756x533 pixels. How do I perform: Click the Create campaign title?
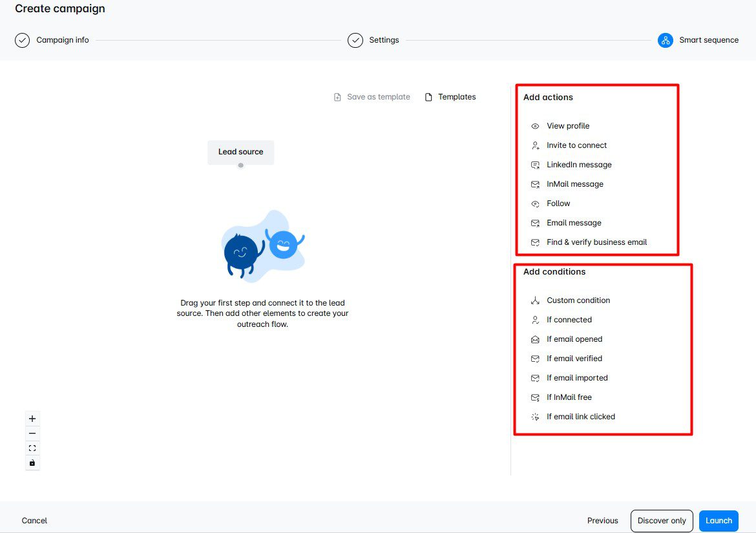point(60,8)
